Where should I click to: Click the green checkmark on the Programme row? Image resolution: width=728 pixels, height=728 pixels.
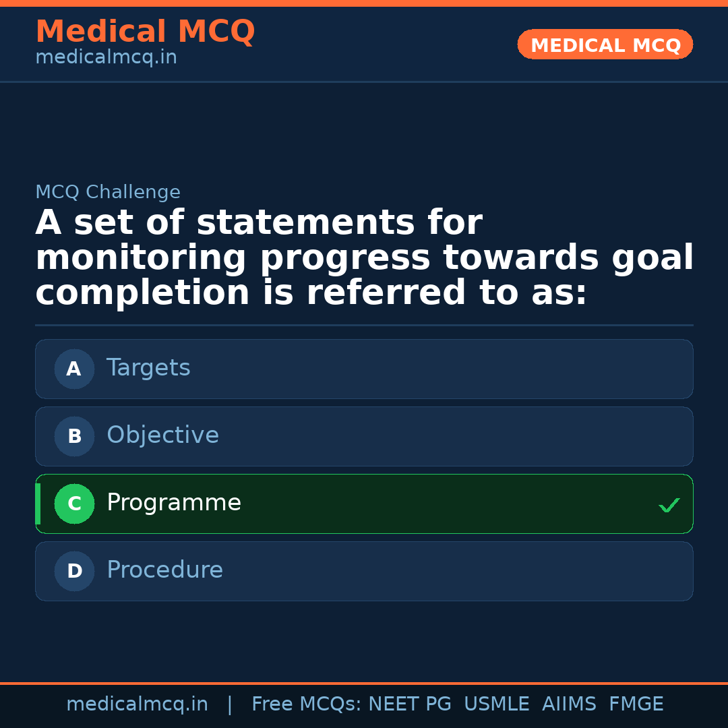tap(669, 505)
